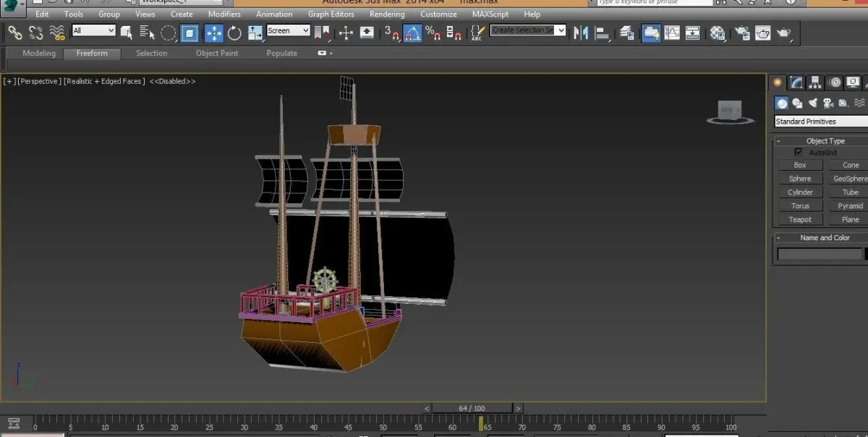Open the Hierarchy command panel tab

click(x=815, y=82)
